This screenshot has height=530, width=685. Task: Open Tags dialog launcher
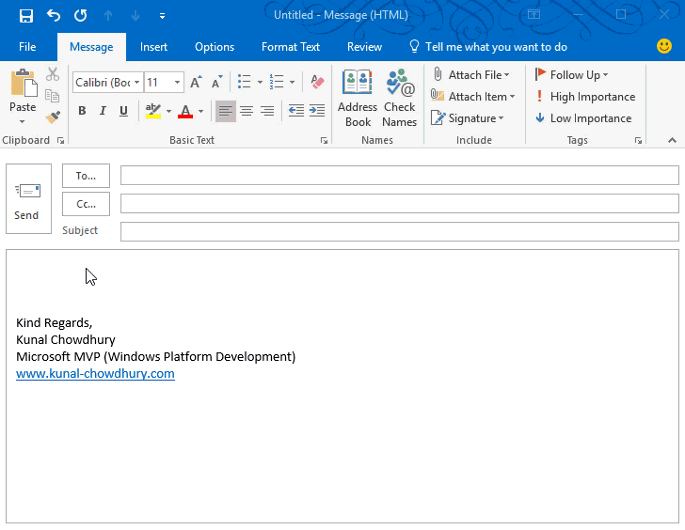pos(638,140)
